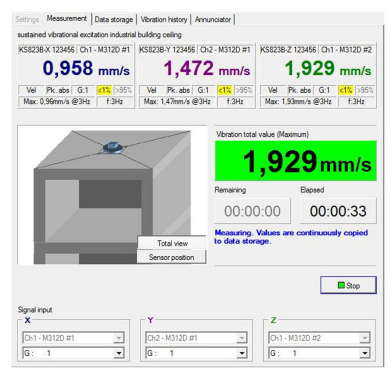The width and height of the screenshot is (392, 373).
Task: Select the Measurement tab
Action: pyautogui.click(x=67, y=19)
